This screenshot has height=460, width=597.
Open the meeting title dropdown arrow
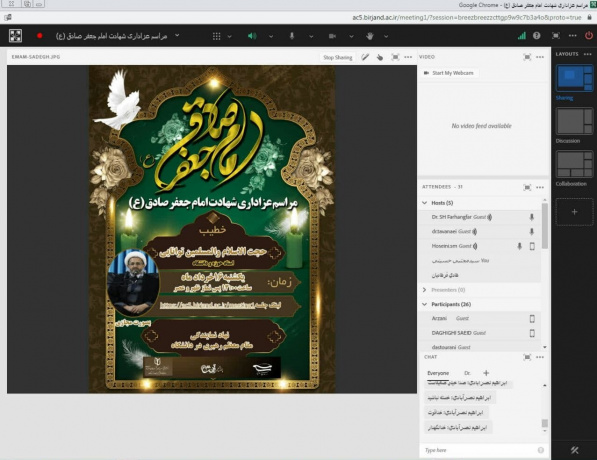pyautogui.click(x=177, y=35)
